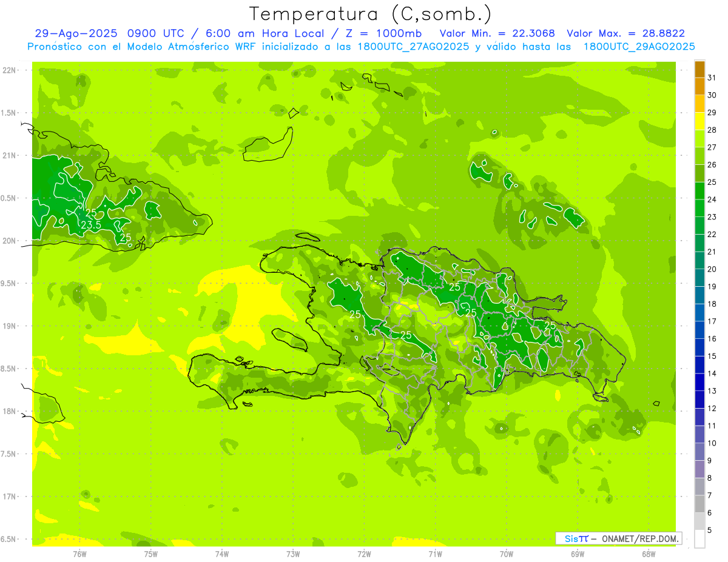Pick the color bar segment between 27 and 28
728x562 pixels.
[x=699, y=138]
